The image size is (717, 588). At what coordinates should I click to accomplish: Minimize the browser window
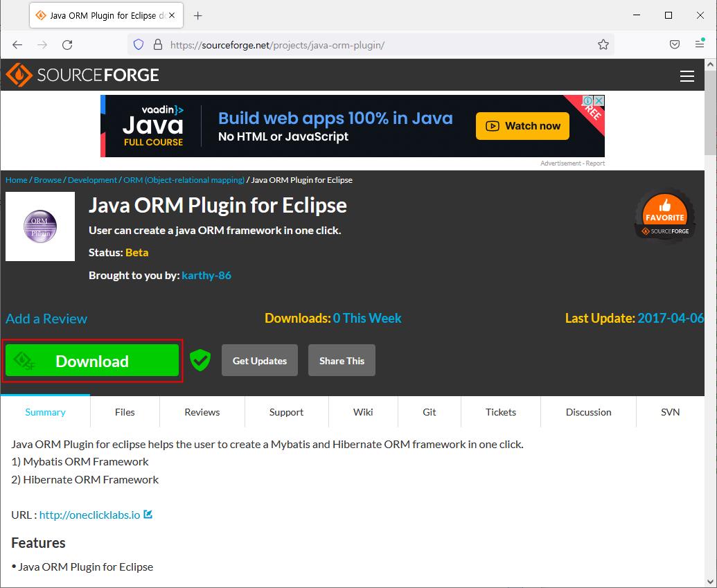[x=637, y=15]
